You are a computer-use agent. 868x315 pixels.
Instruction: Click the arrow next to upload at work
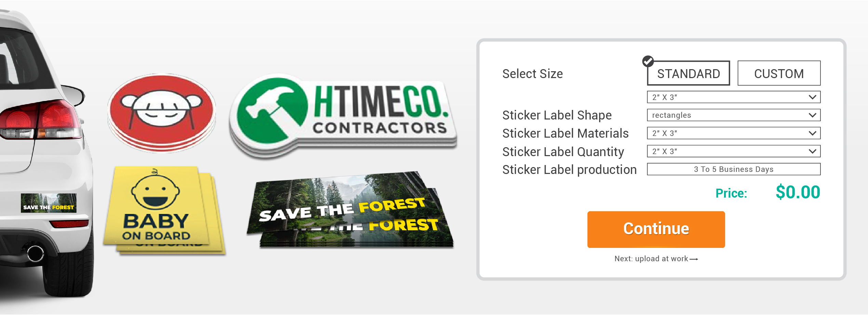pyautogui.click(x=694, y=259)
